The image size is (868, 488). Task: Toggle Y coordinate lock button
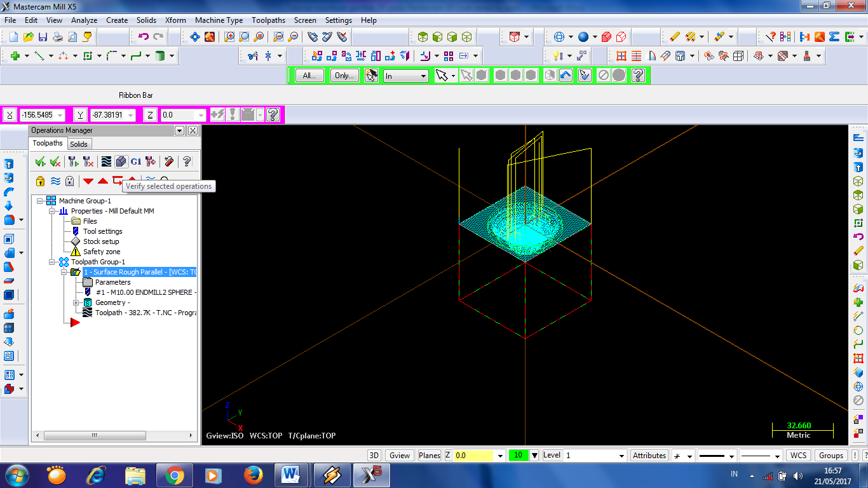coord(80,115)
